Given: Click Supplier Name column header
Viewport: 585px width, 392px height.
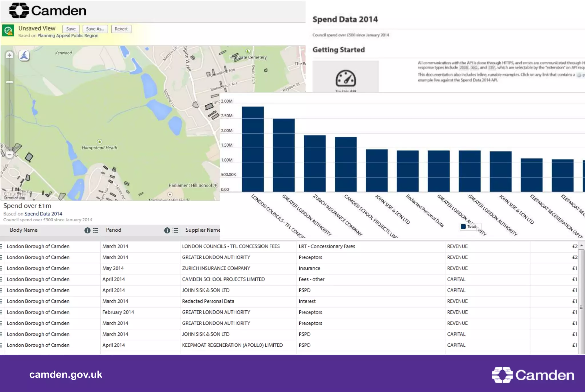Looking at the screenshot, I should pos(202,230).
